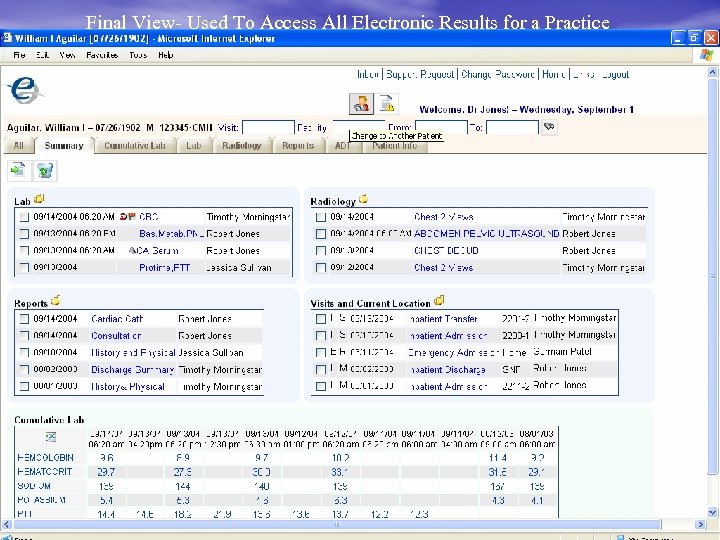Viewport: 720px width, 540px height.
Task: Check the Inpatient Transfer visit checkbox
Action: click(x=321, y=319)
